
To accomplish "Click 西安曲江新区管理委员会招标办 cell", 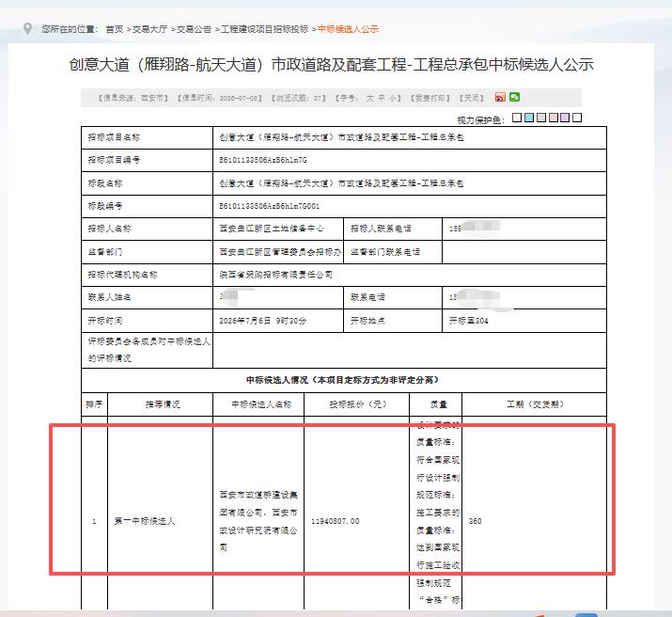I will [x=280, y=252].
